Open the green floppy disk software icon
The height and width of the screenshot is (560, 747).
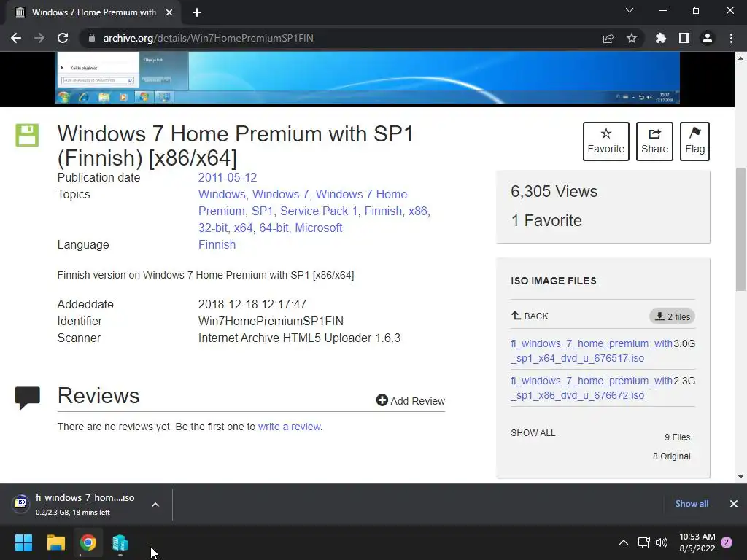click(x=27, y=135)
